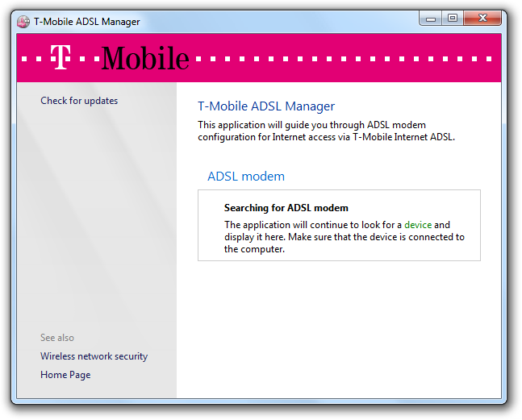Viewport: 522px width, 420px height.
Task: Click the See also label in sidebar
Action: coord(57,338)
